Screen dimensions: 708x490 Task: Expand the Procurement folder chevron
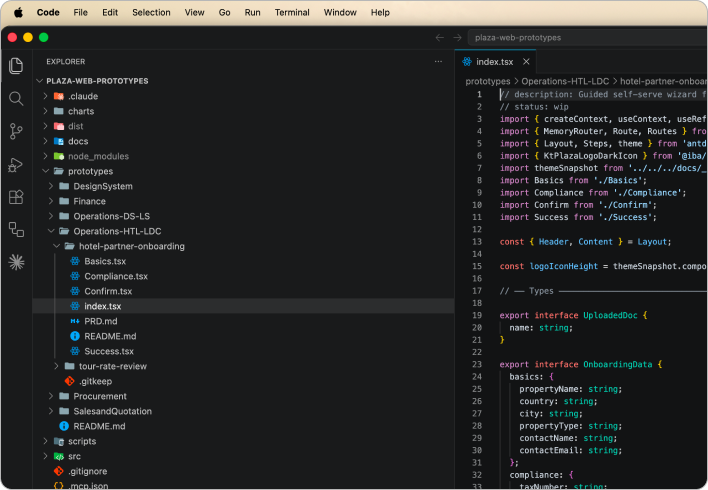[51, 396]
